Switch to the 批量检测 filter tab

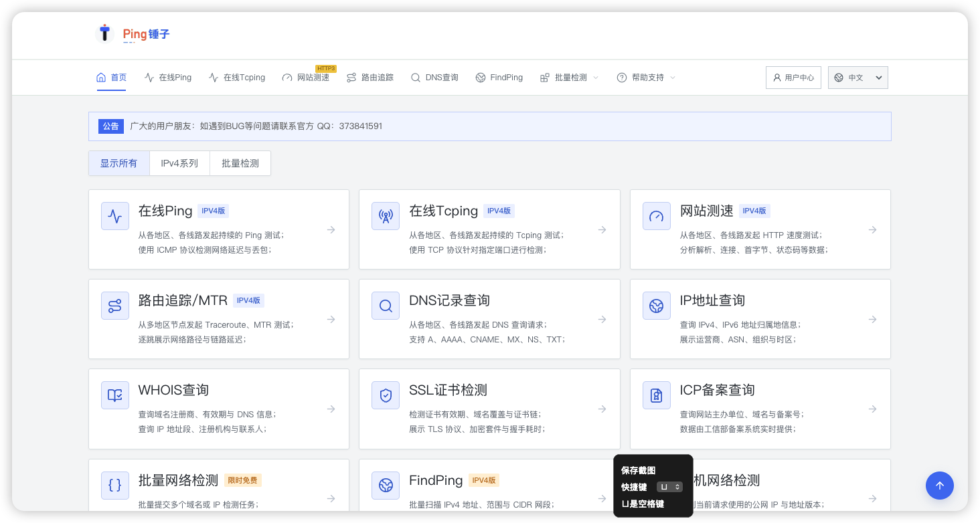coord(240,163)
